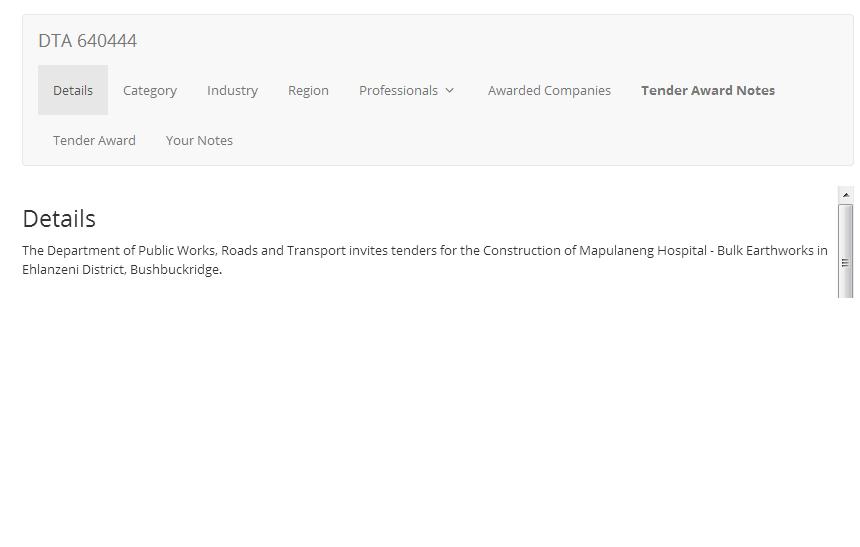Click the Details section heading
Viewport: 860px width, 547px height.
click(x=59, y=219)
